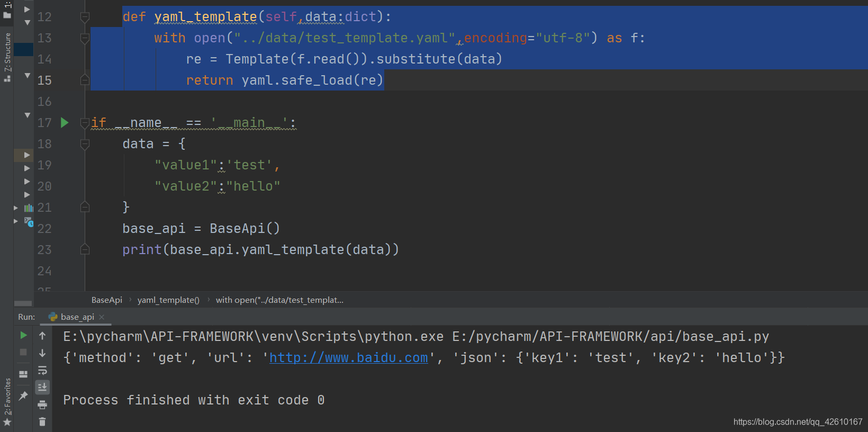Collapse the code fold at line 12
The height and width of the screenshot is (432, 868).
coord(85,17)
